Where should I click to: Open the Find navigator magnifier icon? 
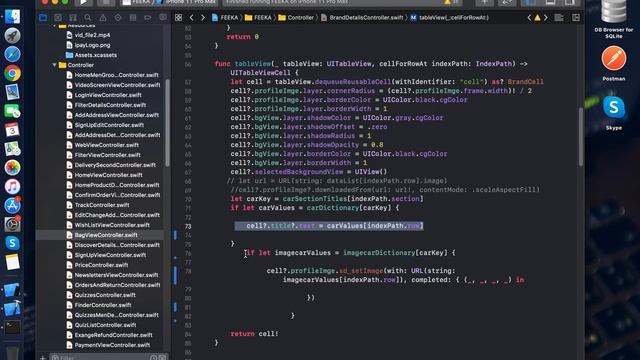[x=88, y=18]
